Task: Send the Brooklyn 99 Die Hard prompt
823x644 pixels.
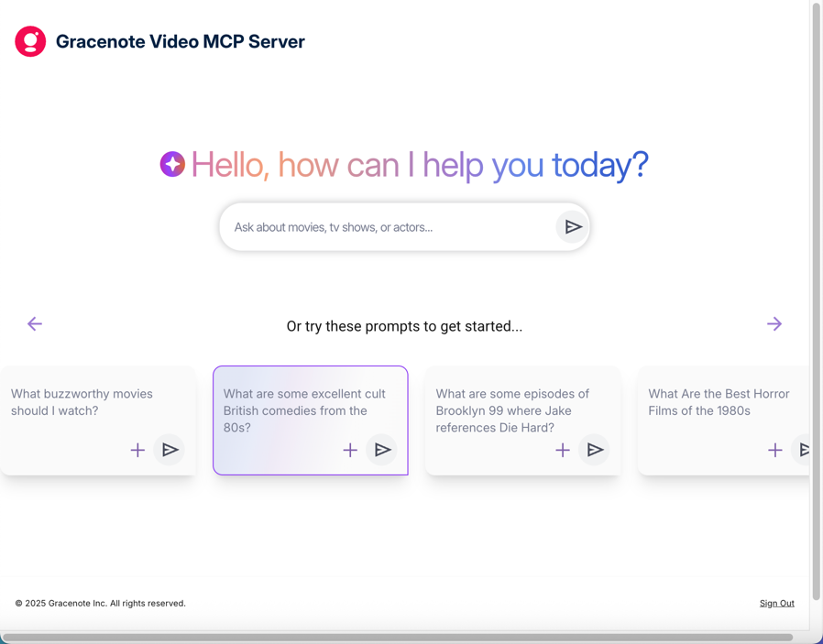Action: pyautogui.click(x=595, y=450)
